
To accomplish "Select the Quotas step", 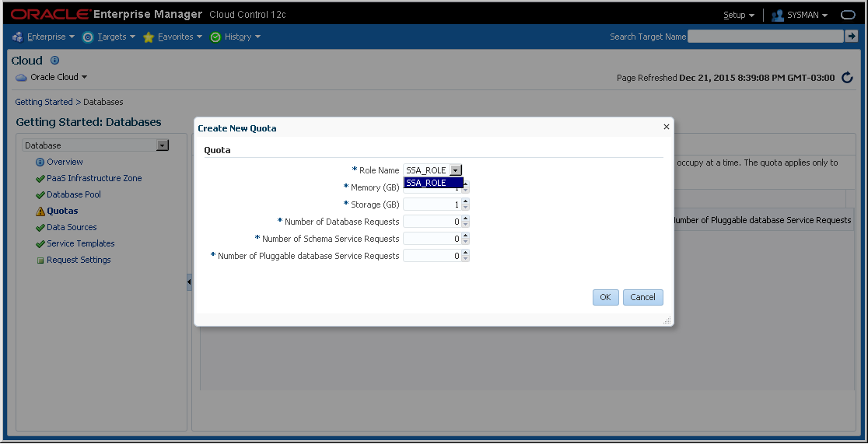I will pos(62,211).
